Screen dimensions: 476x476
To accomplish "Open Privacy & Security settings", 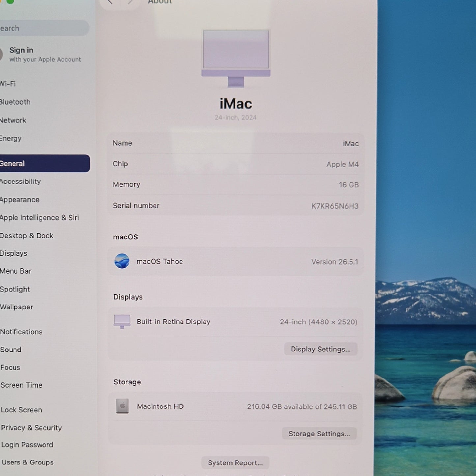I will [31, 428].
